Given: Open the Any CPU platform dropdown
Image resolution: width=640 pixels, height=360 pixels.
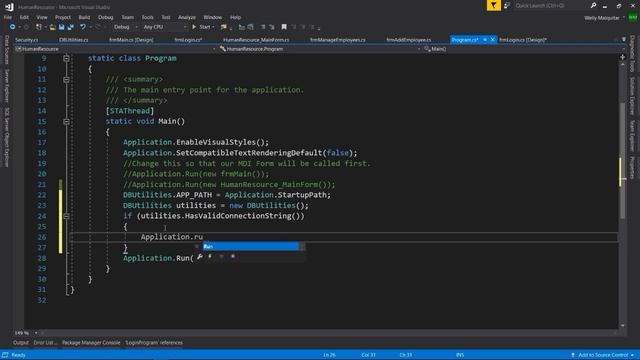Looking at the screenshot, I should pos(165,27).
